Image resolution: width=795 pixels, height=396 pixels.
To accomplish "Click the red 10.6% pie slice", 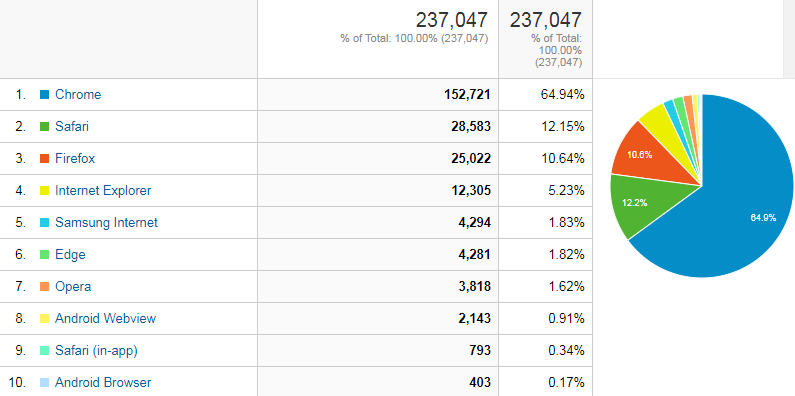I will [x=652, y=157].
